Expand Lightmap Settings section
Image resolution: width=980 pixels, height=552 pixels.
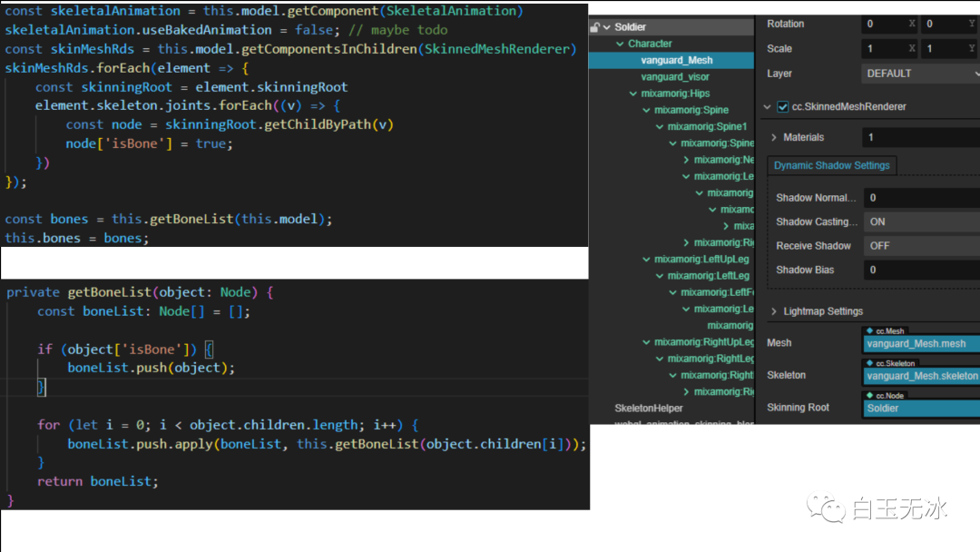(774, 311)
